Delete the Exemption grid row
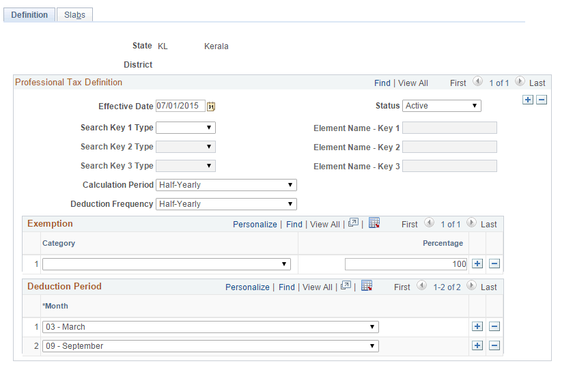Viewport: 588px width, 370px height. 494,264
